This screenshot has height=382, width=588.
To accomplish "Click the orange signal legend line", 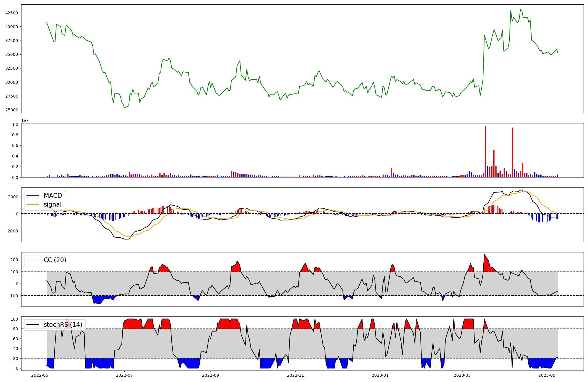I will tap(33, 205).
